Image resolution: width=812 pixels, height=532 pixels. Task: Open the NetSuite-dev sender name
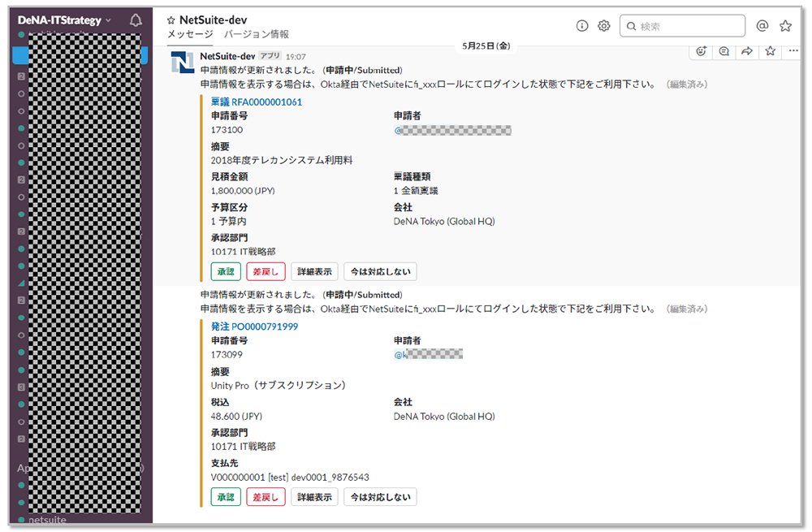click(x=227, y=56)
